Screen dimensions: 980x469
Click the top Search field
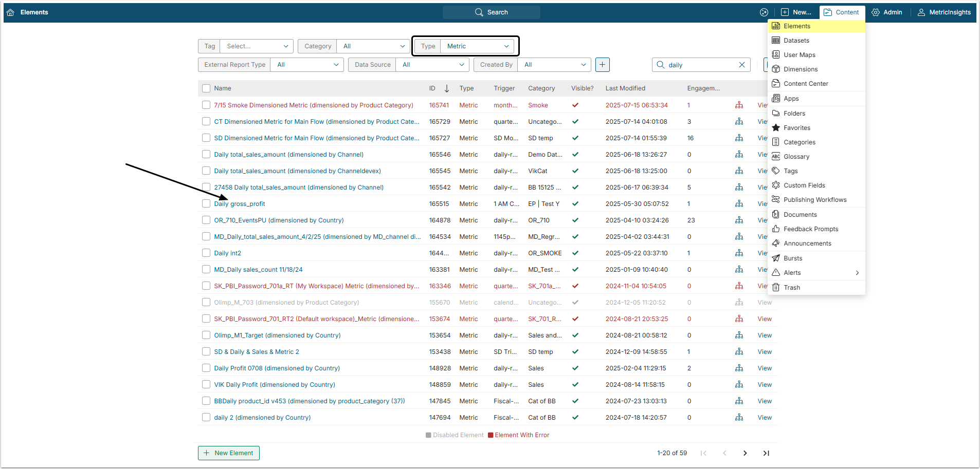point(492,12)
